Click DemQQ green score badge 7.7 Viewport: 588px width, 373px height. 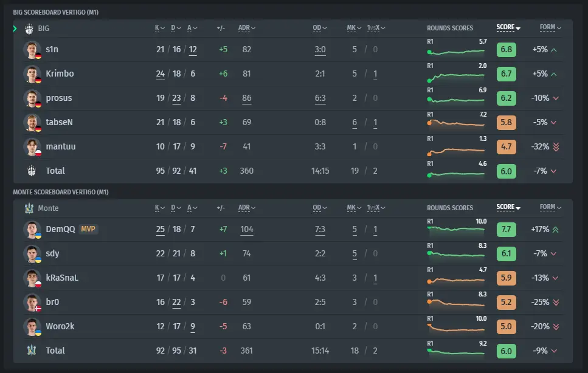507,230
